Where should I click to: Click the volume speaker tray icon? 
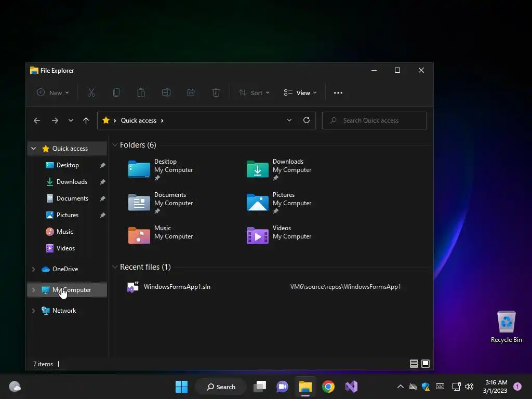point(469,387)
